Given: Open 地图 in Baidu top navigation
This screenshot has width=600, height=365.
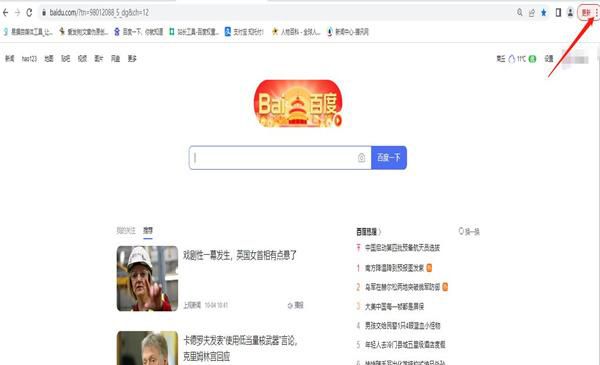Looking at the screenshot, I should [49, 59].
